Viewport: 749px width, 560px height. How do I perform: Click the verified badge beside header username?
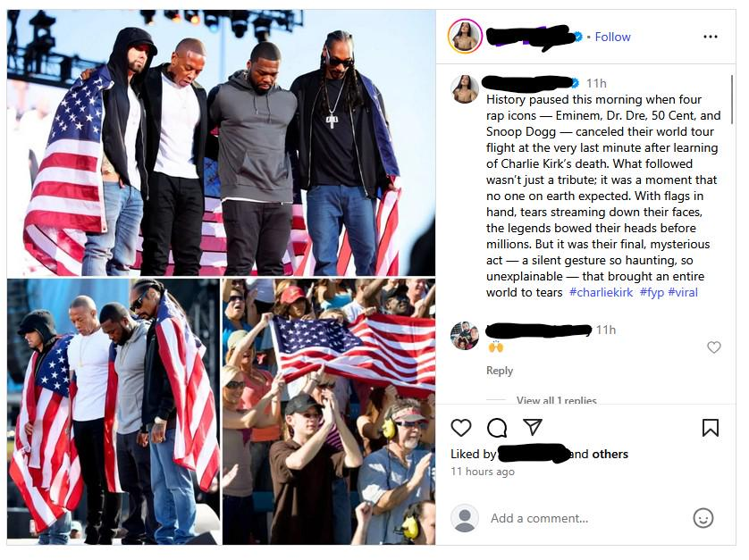pyautogui.click(x=578, y=37)
